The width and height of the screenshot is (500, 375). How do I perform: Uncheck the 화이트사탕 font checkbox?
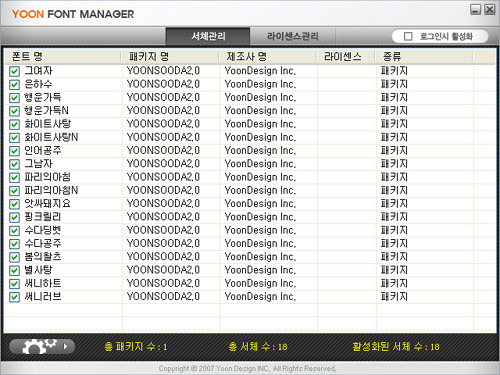pyautogui.click(x=14, y=124)
